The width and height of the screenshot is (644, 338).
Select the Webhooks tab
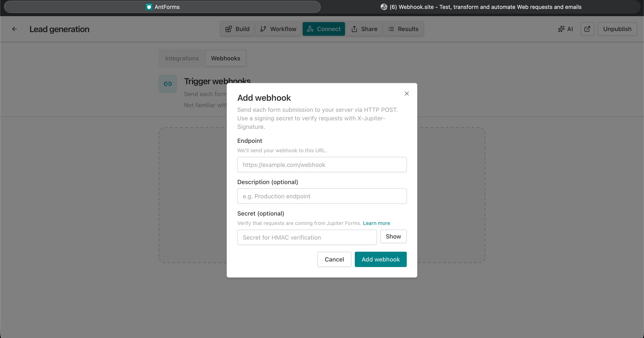click(x=226, y=58)
